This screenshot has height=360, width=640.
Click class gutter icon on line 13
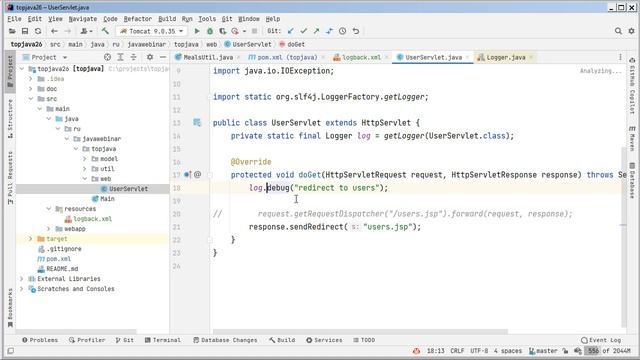tap(197, 122)
